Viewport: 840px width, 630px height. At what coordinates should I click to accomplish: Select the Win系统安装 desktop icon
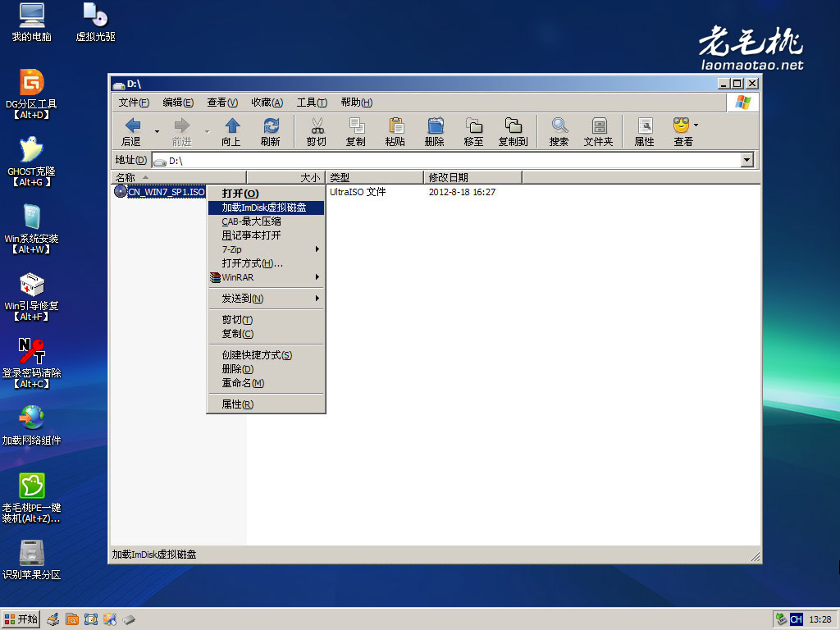[x=32, y=230]
